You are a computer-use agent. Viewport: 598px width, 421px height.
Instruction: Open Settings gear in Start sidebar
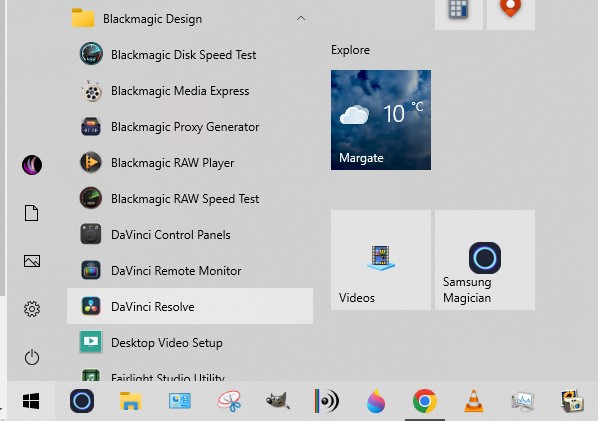[32, 309]
